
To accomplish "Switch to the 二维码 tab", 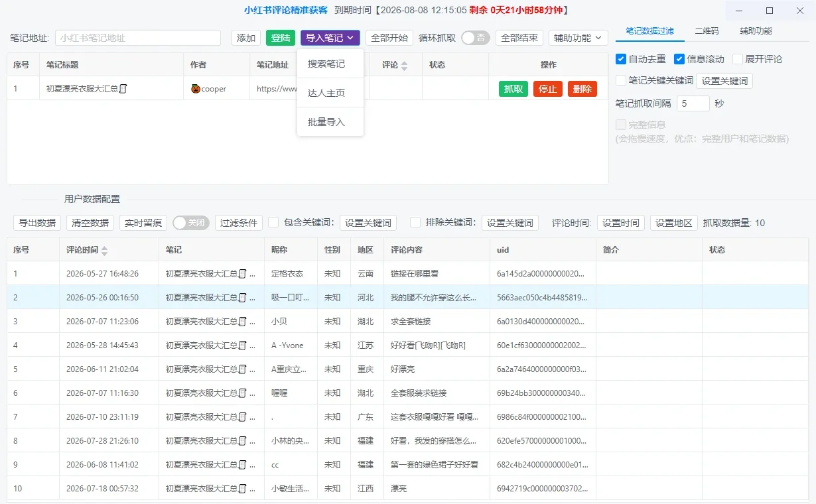I will coord(707,31).
